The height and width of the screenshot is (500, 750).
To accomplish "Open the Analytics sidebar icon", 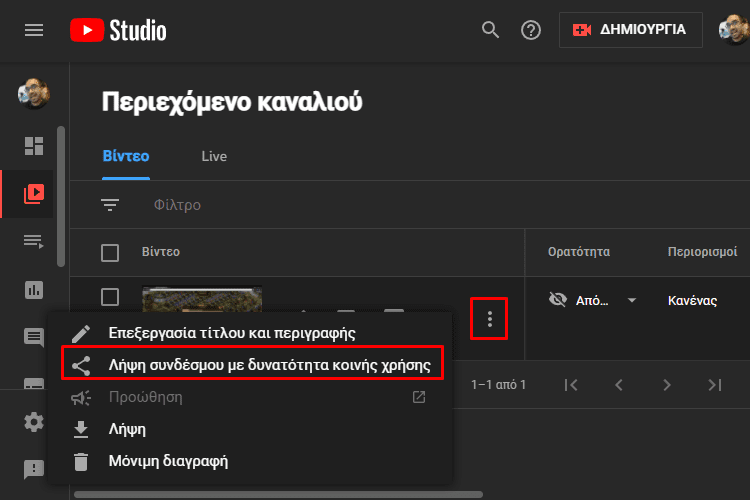I will (34, 289).
